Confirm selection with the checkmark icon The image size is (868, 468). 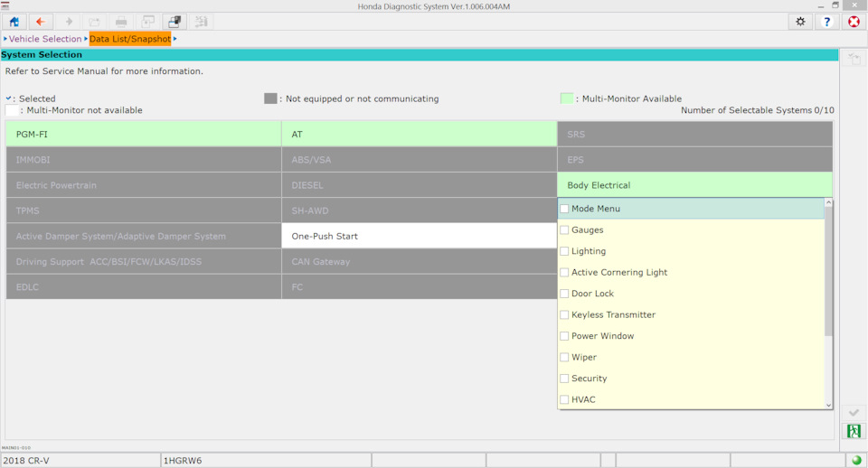click(854, 413)
